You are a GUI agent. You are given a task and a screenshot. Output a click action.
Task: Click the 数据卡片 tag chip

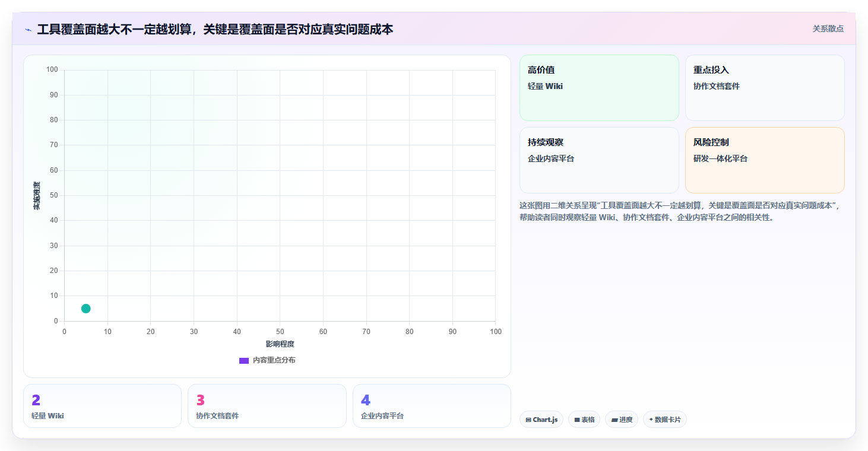(665, 420)
